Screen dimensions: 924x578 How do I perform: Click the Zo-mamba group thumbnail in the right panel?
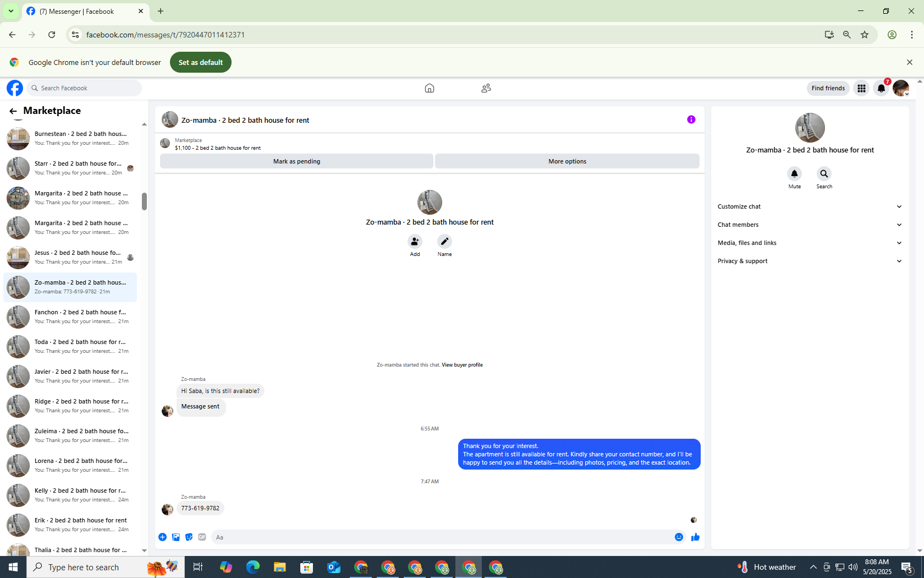(810, 128)
